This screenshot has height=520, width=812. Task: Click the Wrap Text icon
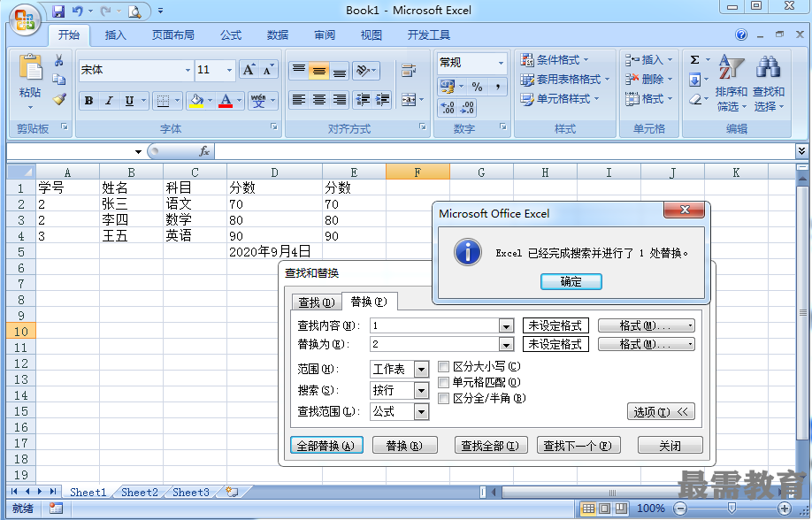pyautogui.click(x=409, y=70)
